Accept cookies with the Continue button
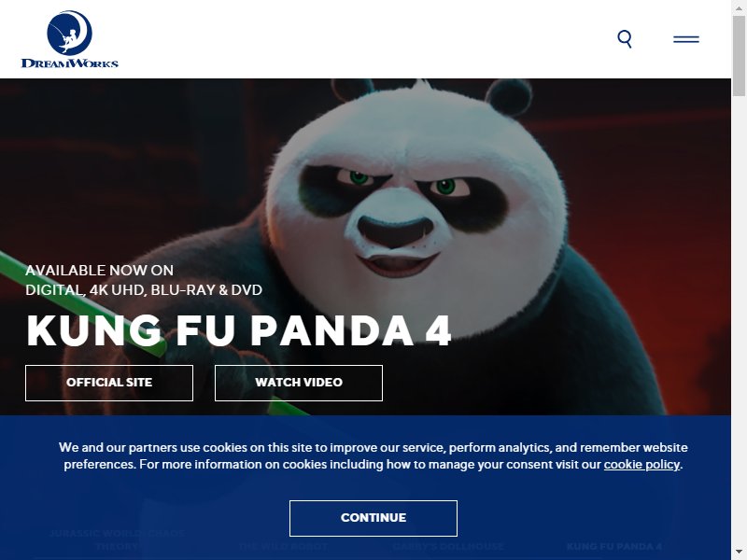Viewport: 747px width, 560px height. tap(373, 518)
